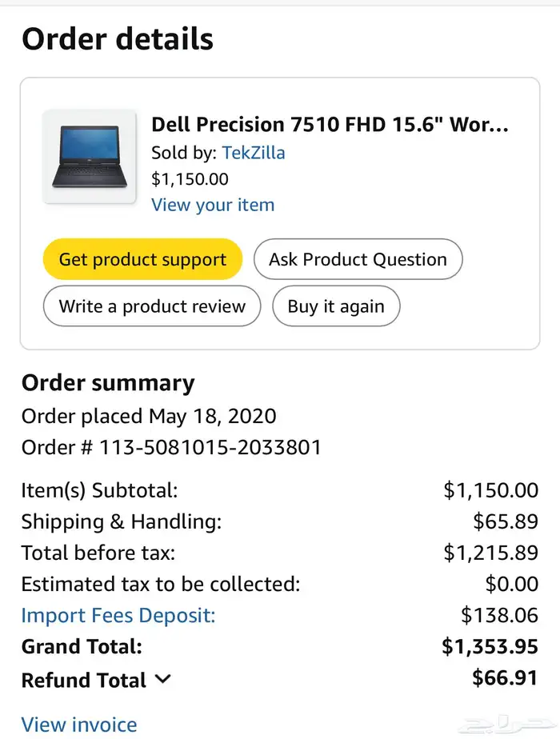
Task: Click the chevron next to Refund Total
Action: pyautogui.click(x=162, y=680)
